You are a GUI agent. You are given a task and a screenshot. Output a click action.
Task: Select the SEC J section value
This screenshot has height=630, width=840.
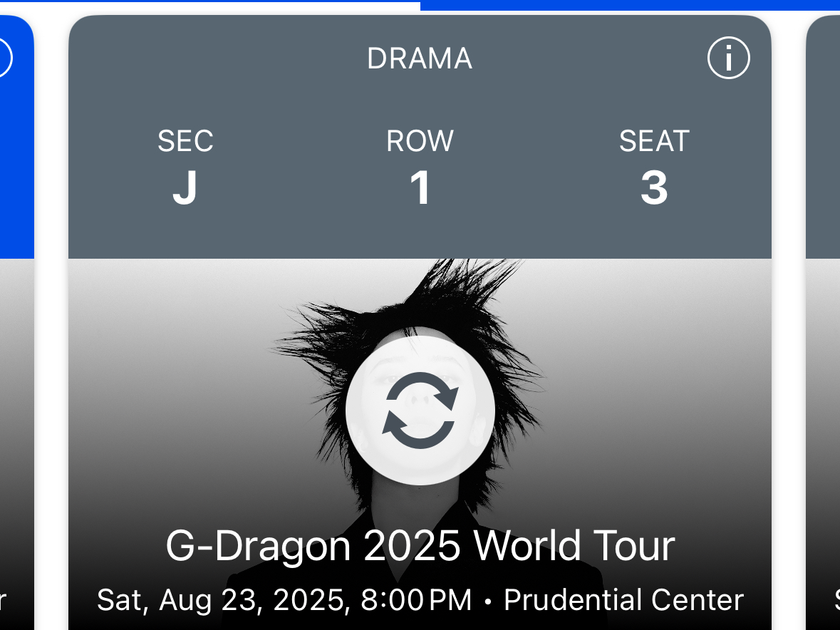185,188
